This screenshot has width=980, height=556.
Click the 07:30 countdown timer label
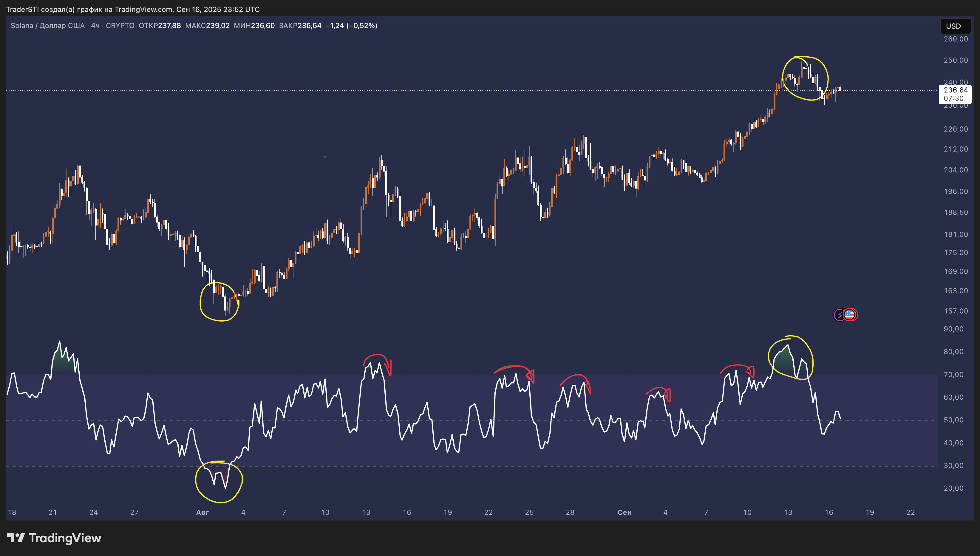(953, 98)
